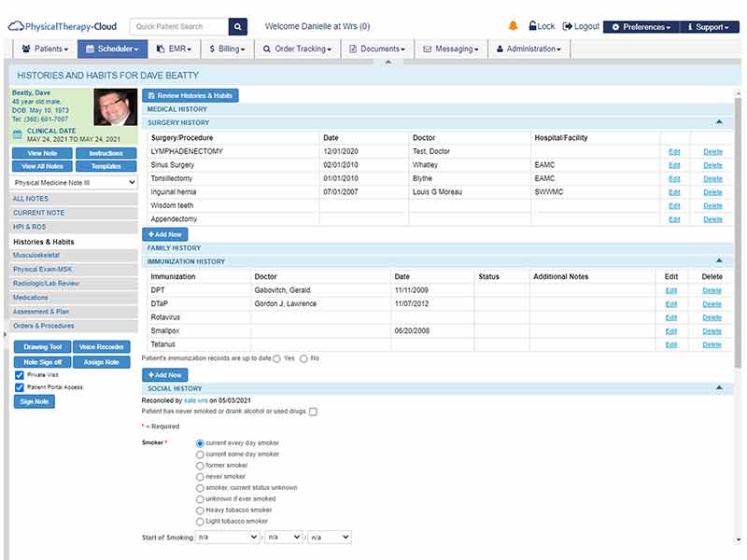Toggle the Private Visit checkbox
This screenshot has width=747, height=560.
click(20, 375)
